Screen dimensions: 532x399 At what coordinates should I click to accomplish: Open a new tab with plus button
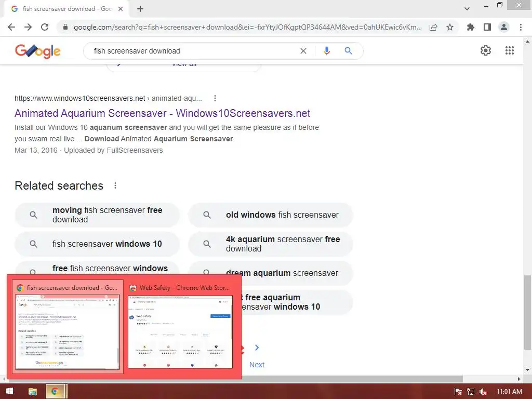point(140,9)
